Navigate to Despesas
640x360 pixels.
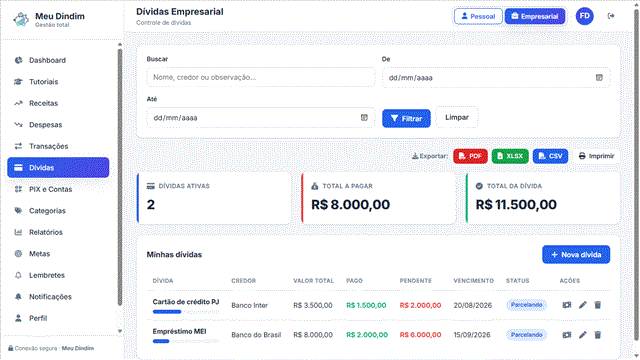pos(58,124)
